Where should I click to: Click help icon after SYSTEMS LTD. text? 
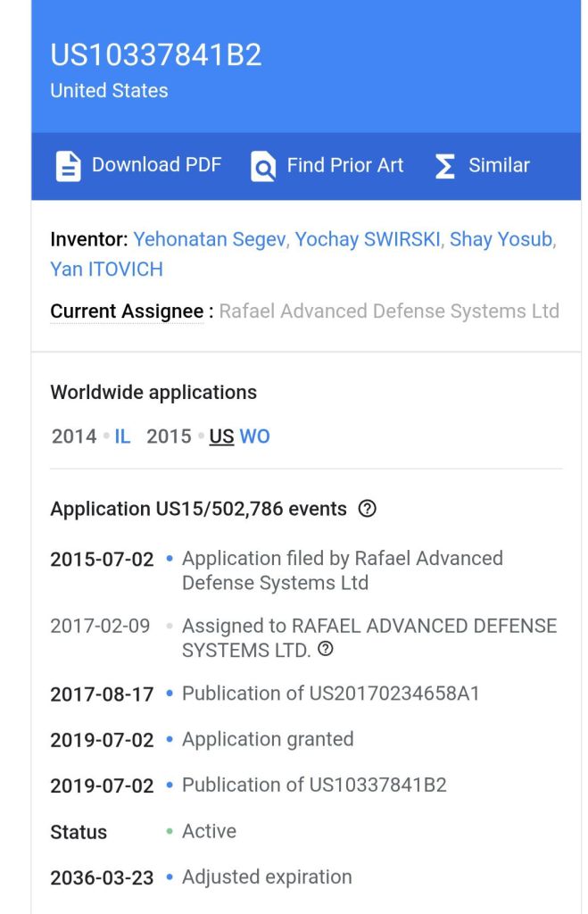click(326, 650)
